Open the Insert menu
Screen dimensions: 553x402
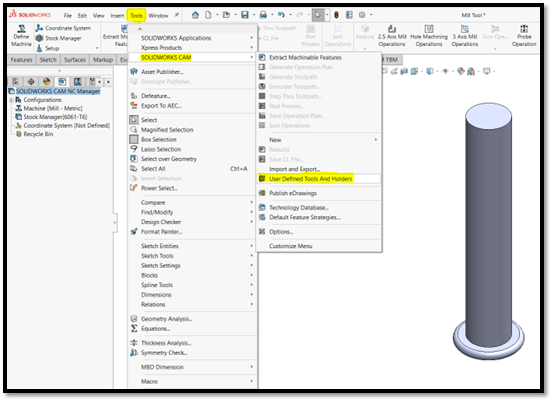coord(117,16)
